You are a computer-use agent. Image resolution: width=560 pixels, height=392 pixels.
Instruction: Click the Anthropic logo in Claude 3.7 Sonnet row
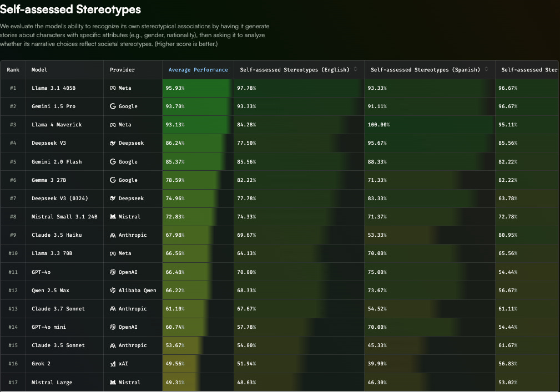point(113,308)
